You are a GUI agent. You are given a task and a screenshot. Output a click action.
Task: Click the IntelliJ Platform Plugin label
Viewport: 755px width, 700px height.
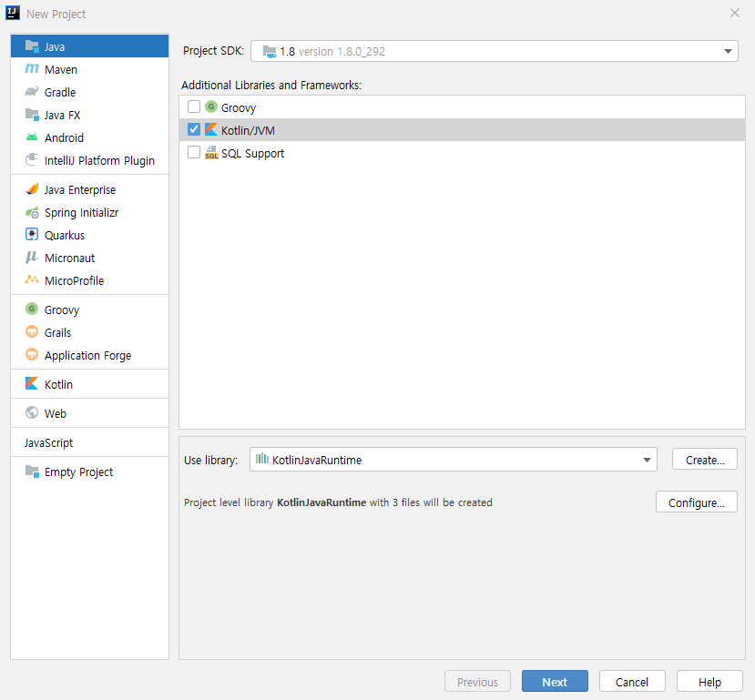pyautogui.click(x=99, y=161)
